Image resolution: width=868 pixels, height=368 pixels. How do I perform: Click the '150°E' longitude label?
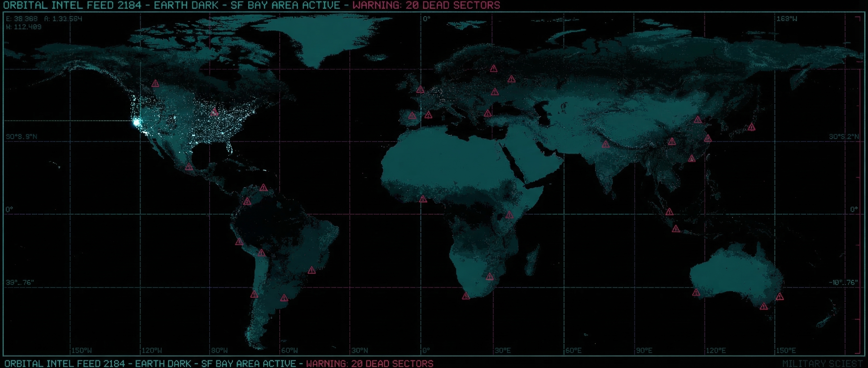(786, 350)
